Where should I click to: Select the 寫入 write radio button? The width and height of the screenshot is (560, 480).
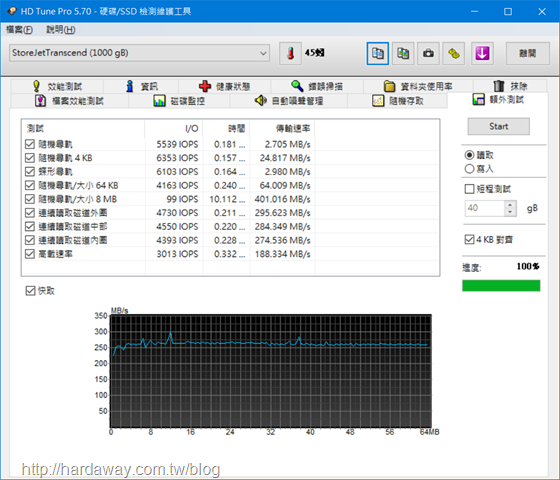click(469, 169)
